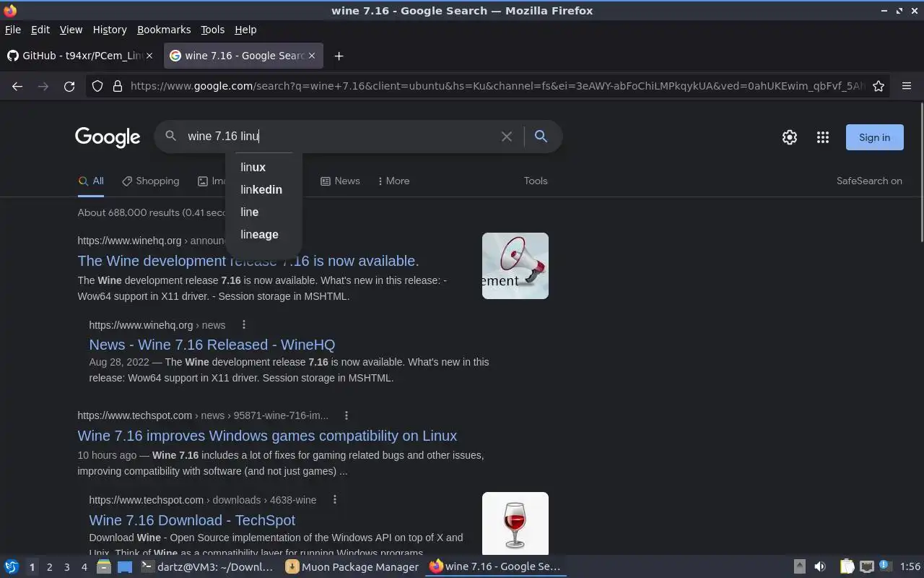Open the tracking protection shield icon

pos(97,86)
